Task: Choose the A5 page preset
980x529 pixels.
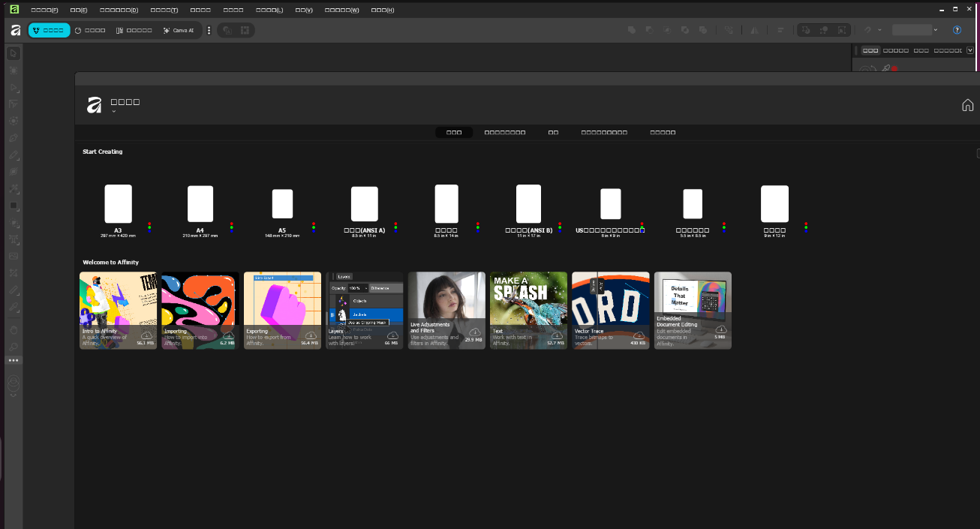Action: click(282, 204)
